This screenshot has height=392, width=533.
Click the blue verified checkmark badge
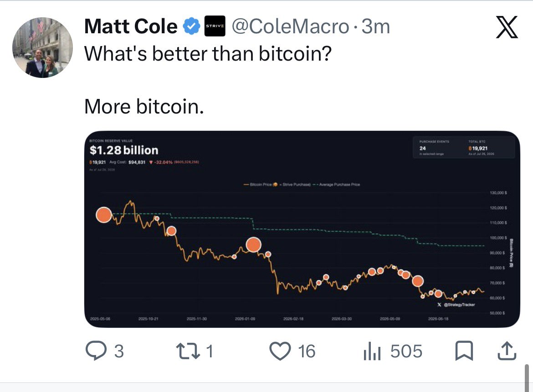pyautogui.click(x=192, y=26)
